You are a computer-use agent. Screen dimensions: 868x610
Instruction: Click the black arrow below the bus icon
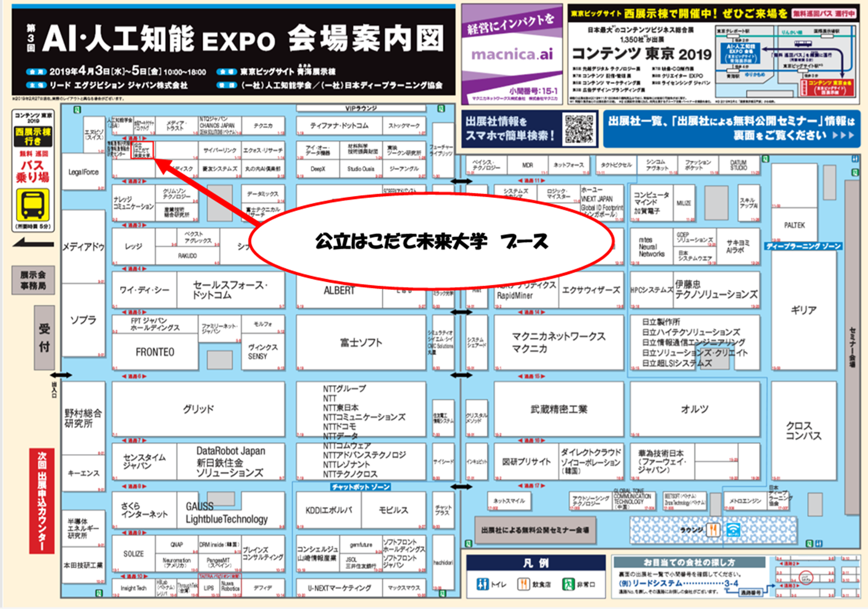(32, 244)
